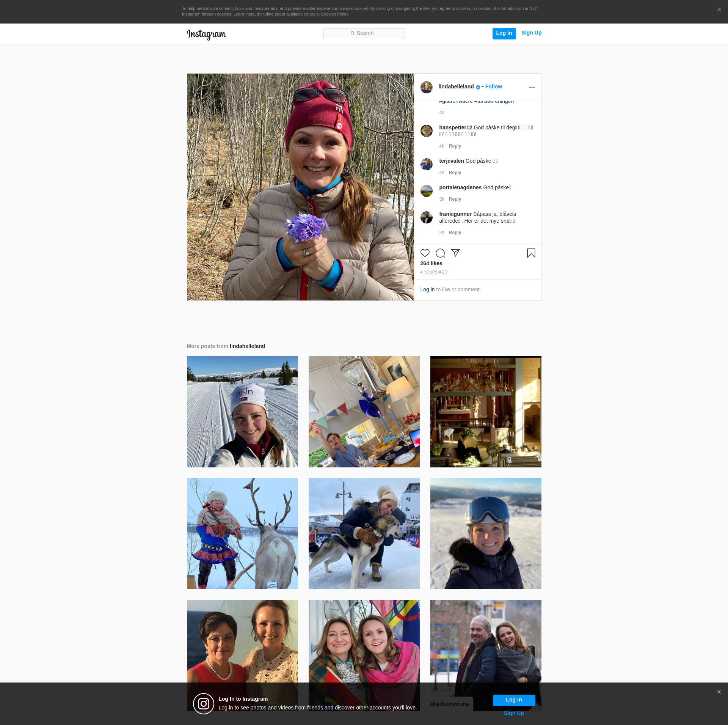Open the three-dot post options menu
728x725 pixels.
tap(532, 87)
